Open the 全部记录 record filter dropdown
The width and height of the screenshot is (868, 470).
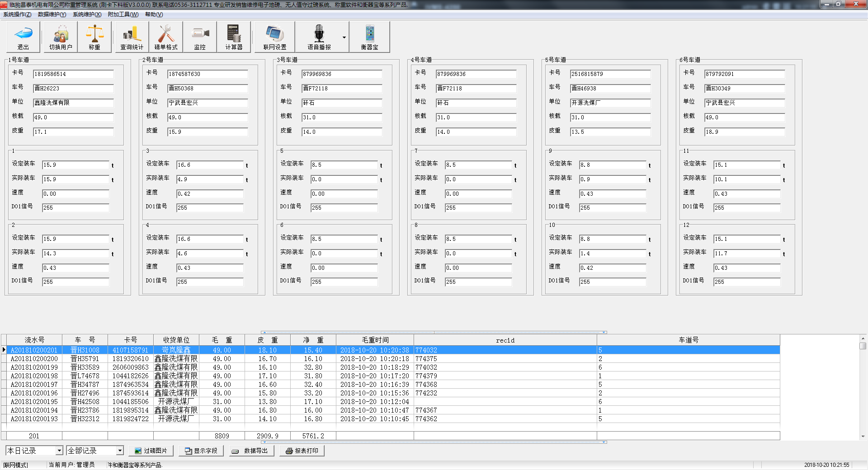120,451
